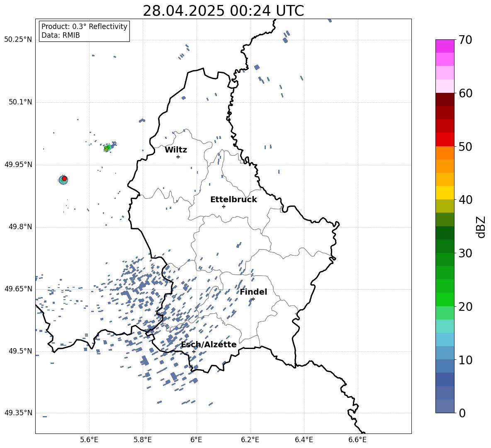Image resolution: width=491 pixels, height=448 pixels.
Task: Click the Product: 0.3° Reflectivity label
Action: tap(84, 26)
